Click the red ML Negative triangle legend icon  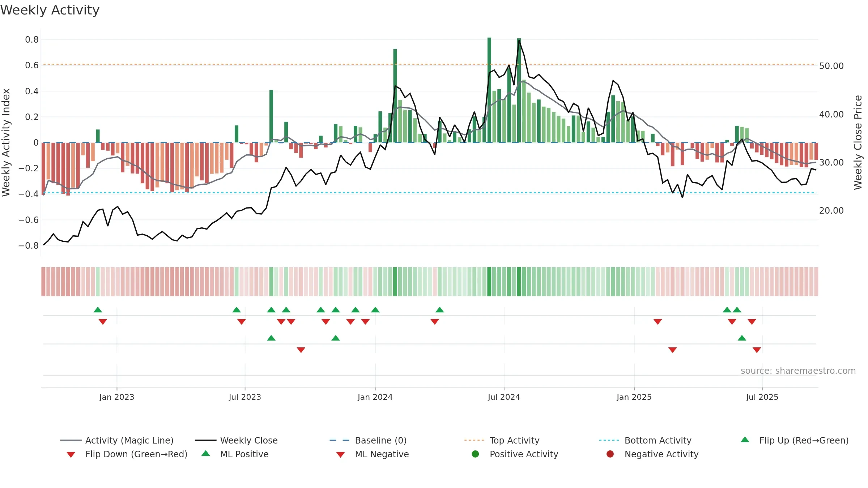pyautogui.click(x=340, y=455)
